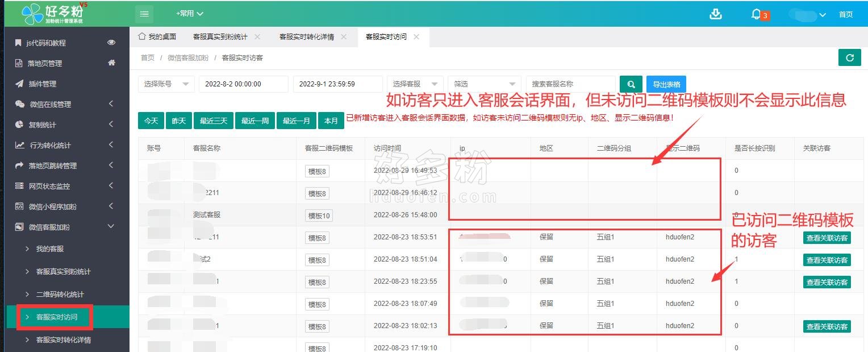868x352 pixels.
Task: Expand 行为转化统计 menu
Action: [x=111, y=145]
